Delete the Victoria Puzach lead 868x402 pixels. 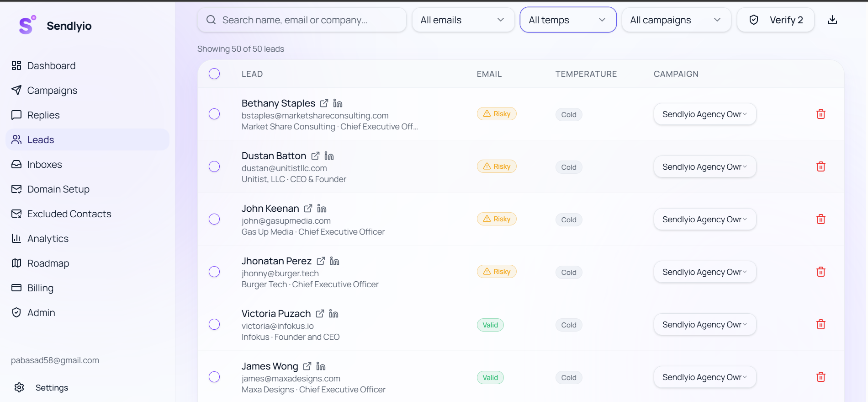[821, 324]
